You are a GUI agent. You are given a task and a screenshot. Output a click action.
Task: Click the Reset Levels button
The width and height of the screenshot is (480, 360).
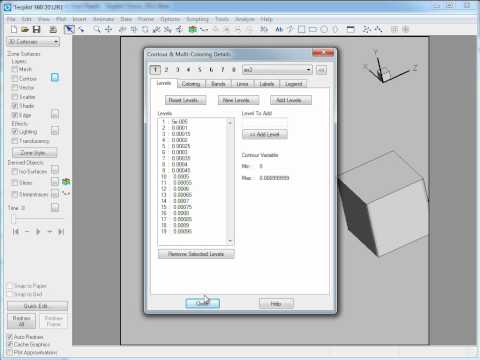(x=185, y=100)
